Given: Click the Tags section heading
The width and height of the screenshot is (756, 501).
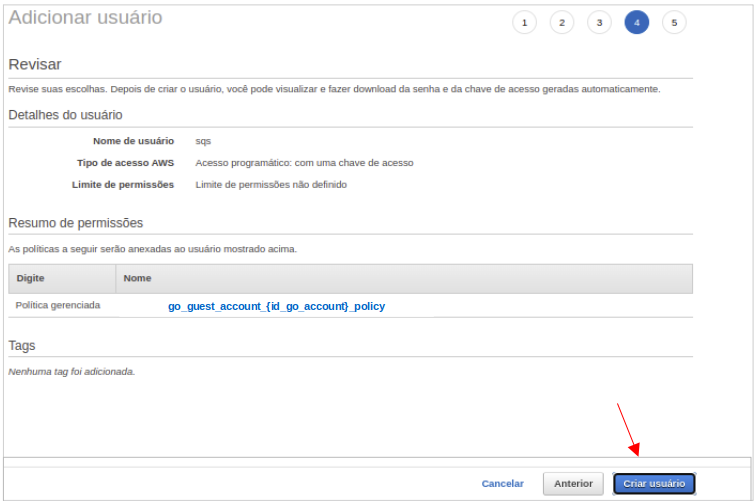Looking at the screenshot, I should pyautogui.click(x=22, y=345).
